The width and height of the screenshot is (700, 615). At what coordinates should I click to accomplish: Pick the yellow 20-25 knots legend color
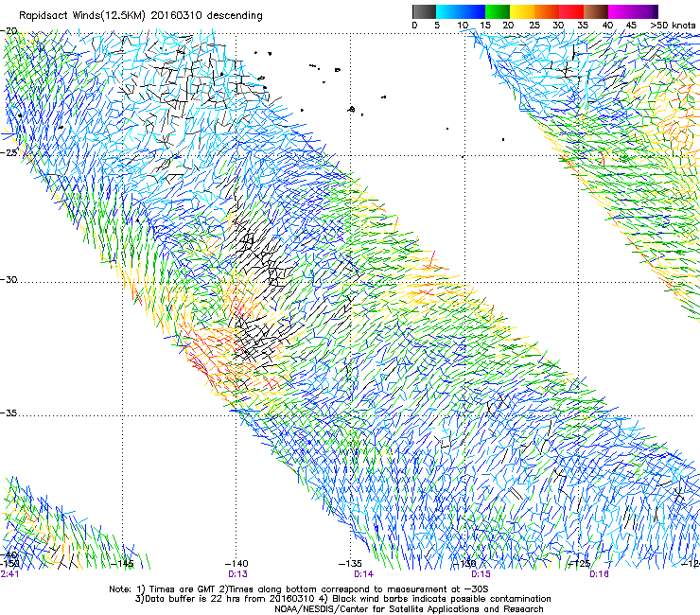pos(522,11)
